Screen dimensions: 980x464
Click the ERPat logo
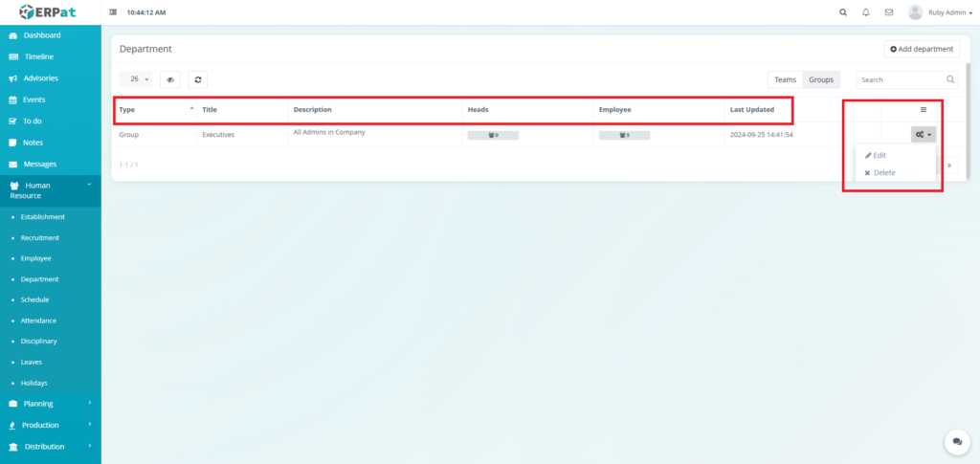click(48, 11)
